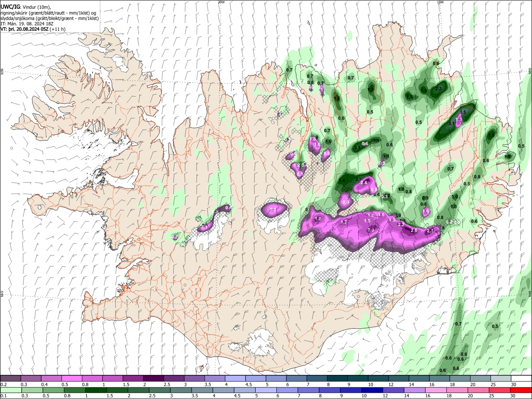Viewport: 532px width, 399px height.
Task: Click the '0.2' label on the snow scale
Action: point(3,384)
